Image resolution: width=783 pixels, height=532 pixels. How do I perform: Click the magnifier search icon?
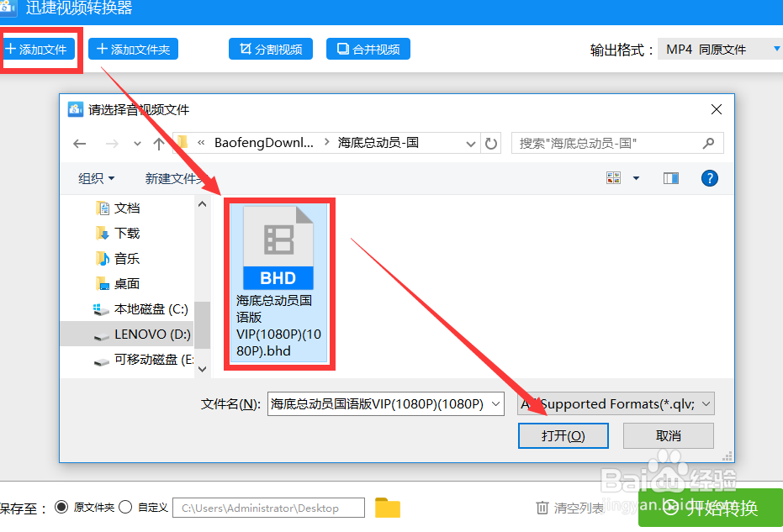708,143
